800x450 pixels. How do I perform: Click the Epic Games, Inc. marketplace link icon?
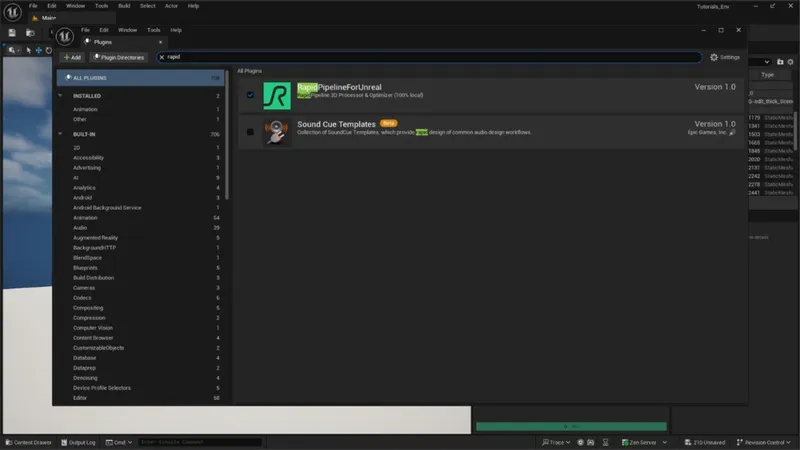coord(732,133)
